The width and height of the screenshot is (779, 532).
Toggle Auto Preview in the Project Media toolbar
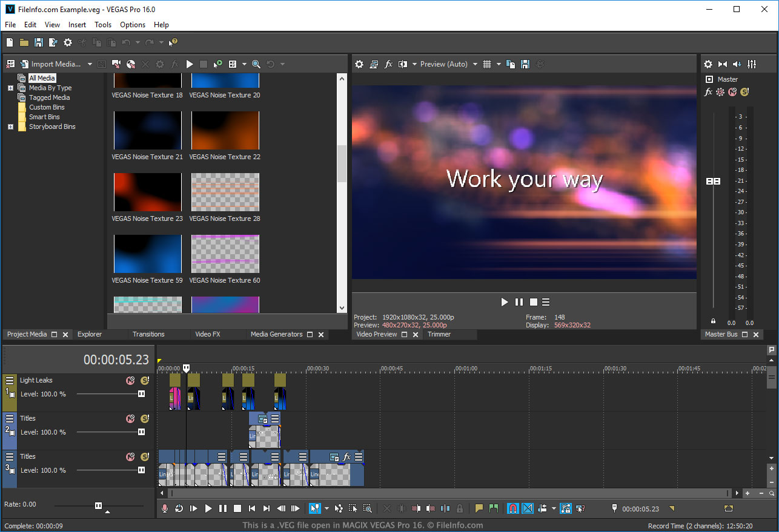click(218, 64)
